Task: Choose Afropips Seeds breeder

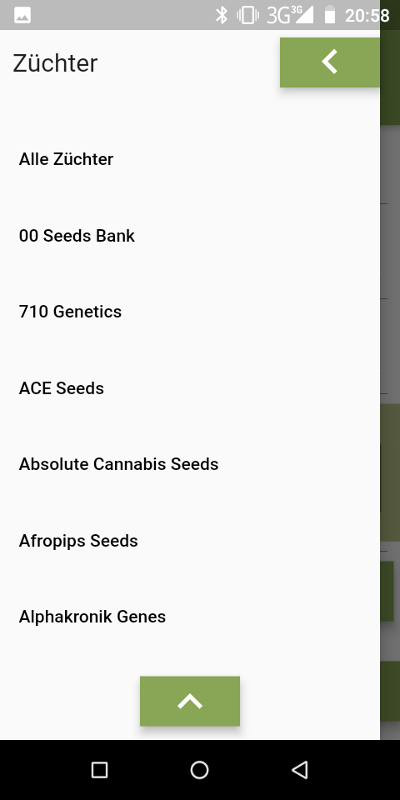Action: click(190, 541)
